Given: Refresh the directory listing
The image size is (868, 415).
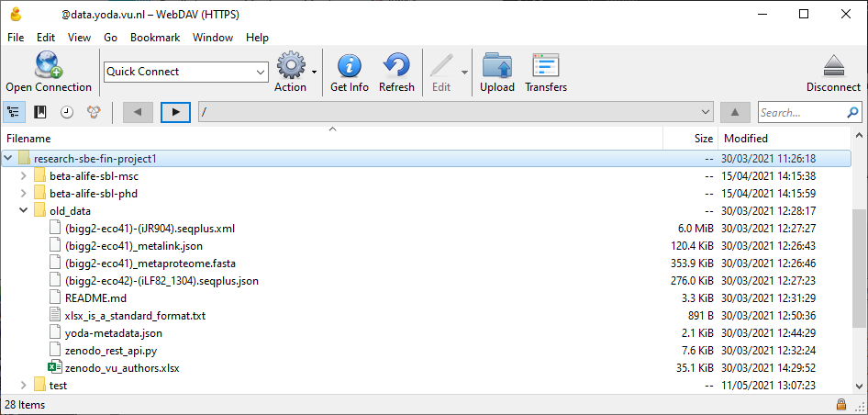Looking at the screenshot, I should coord(396,66).
